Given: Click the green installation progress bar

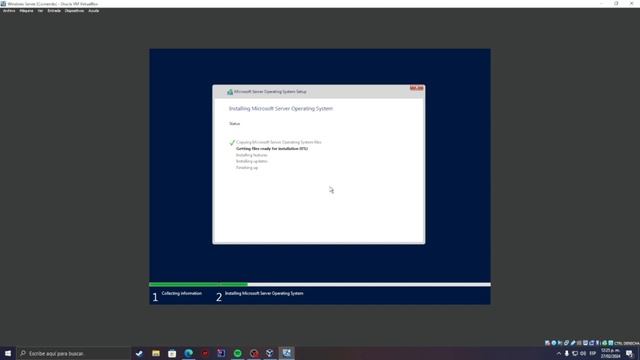Looking at the screenshot, I should point(198,284).
